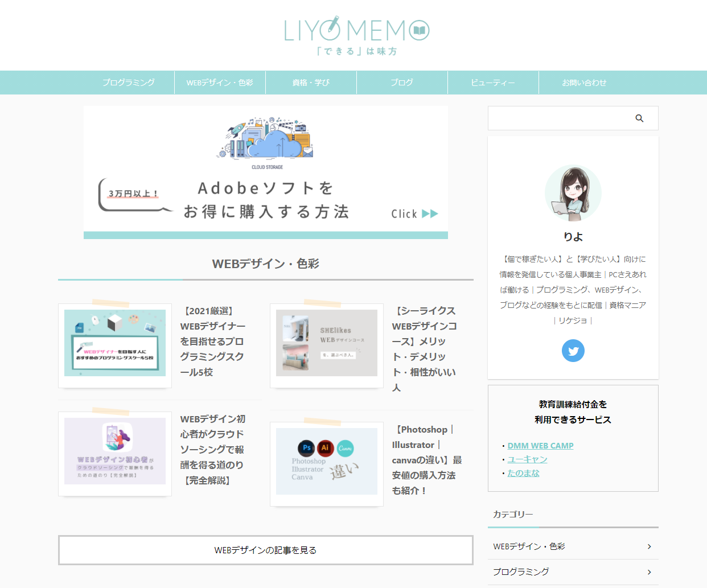Click inside the sidebar search field
This screenshot has width=707, height=588.
[561, 118]
